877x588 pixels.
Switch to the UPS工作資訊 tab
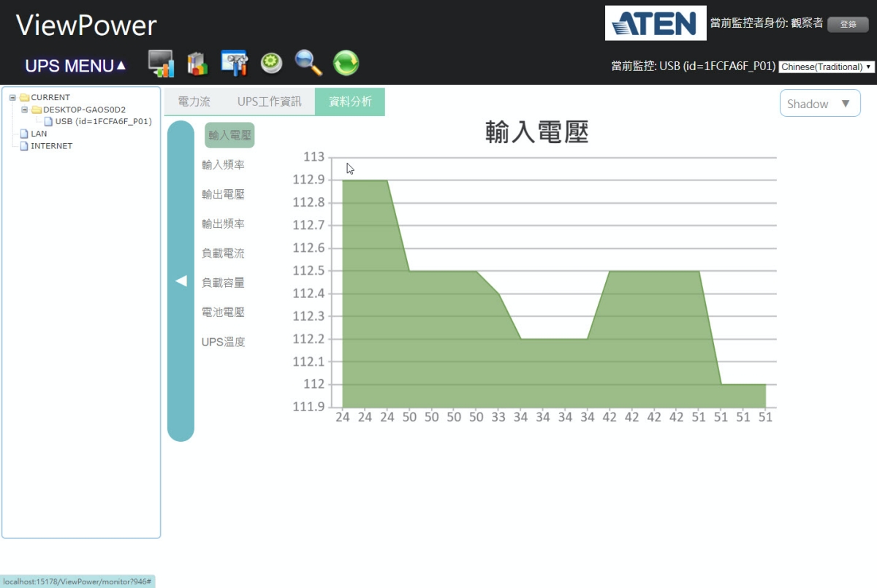[269, 102]
